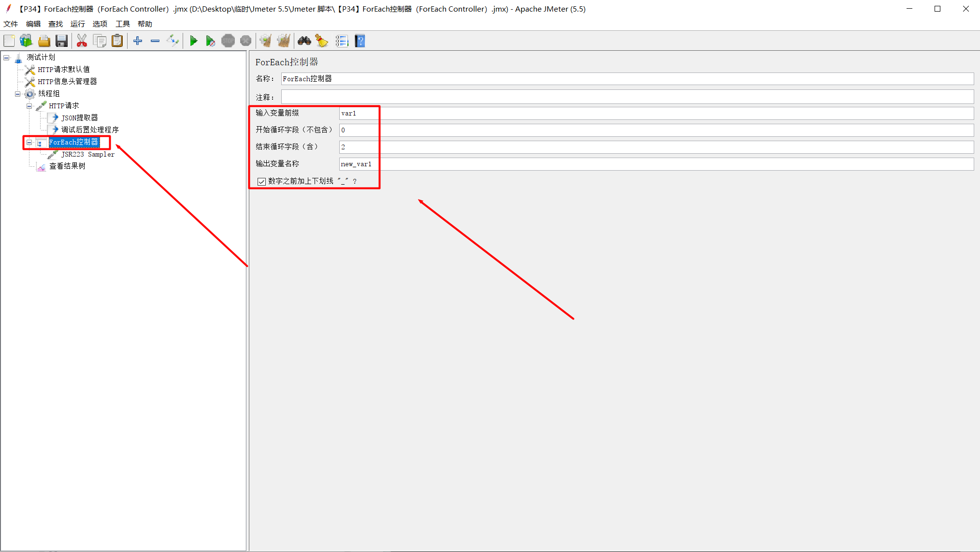
Task: Click the green Start test button
Action: click(193, 41)
